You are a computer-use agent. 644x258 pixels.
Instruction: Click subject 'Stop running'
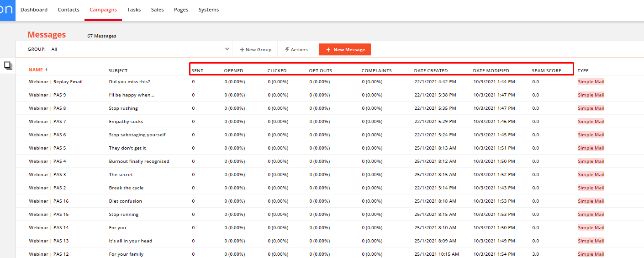pos(124,215)
